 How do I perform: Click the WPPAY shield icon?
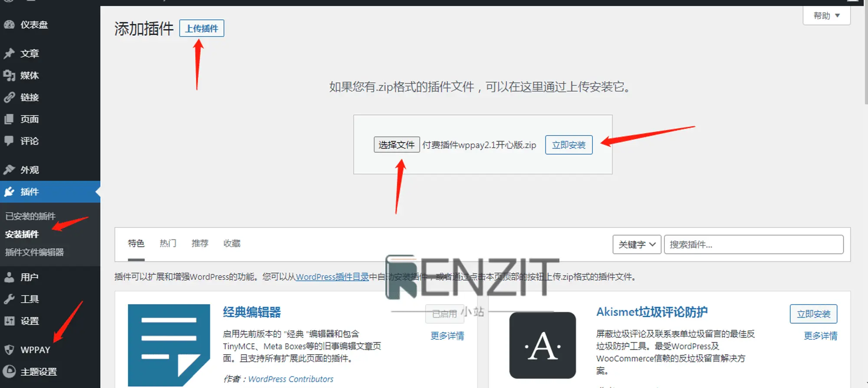(x=9, y=350)
